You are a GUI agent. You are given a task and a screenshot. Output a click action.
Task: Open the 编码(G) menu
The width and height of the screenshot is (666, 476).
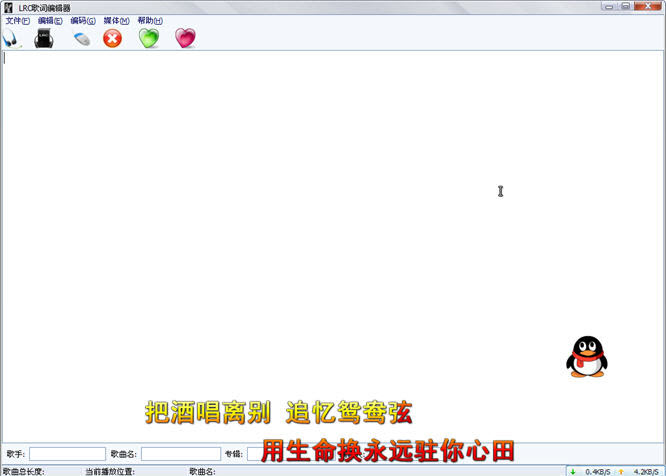[x=83, y=21]
